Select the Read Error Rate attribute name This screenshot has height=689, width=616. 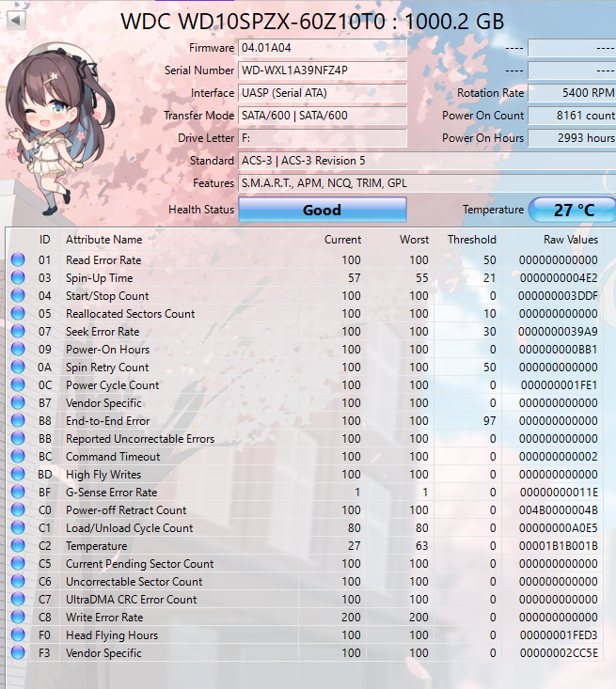(x=103, y=260)
